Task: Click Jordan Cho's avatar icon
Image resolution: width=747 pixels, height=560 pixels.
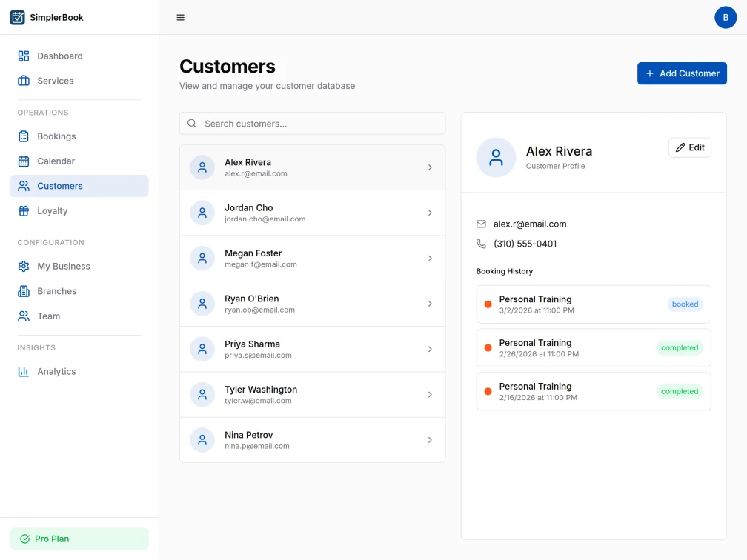Action: tap(202, 213)
